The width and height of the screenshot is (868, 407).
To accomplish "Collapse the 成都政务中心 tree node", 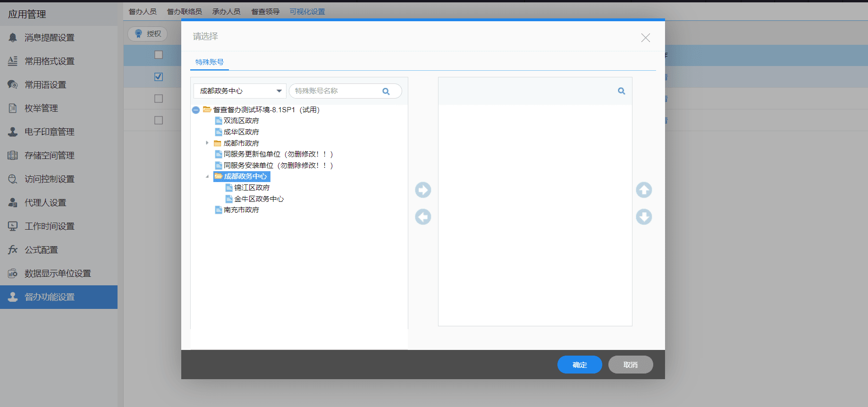I will (207, 176).
